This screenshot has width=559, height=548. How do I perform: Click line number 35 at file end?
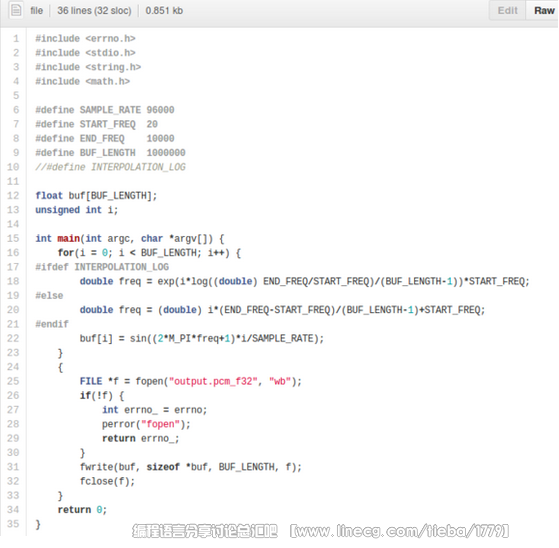[13, 524]
